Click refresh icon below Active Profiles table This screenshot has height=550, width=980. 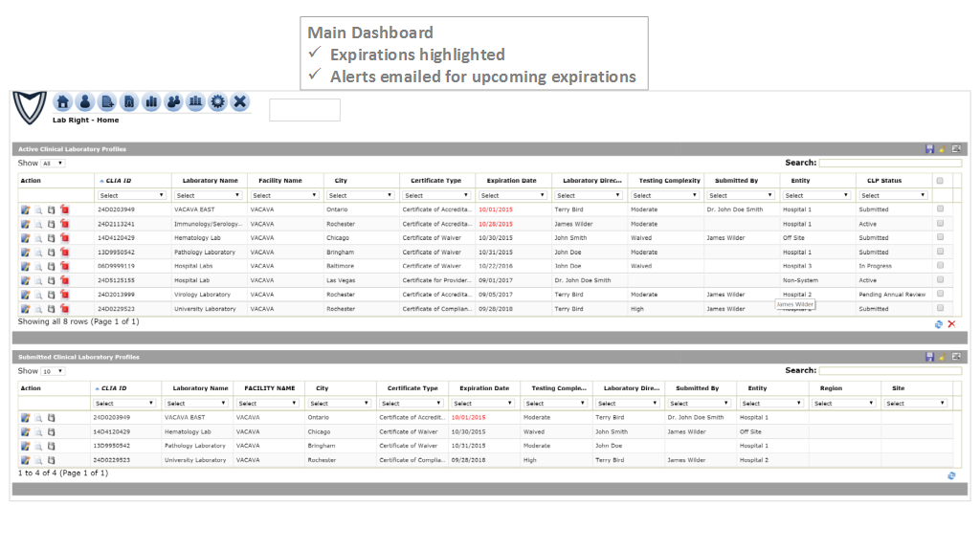tap(938, 324)
